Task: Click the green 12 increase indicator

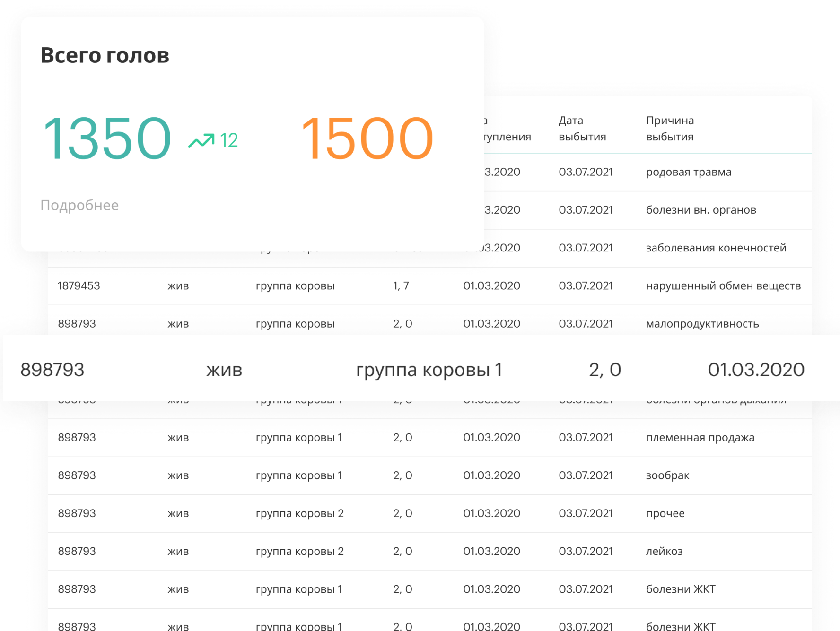Action: [229, 140]
